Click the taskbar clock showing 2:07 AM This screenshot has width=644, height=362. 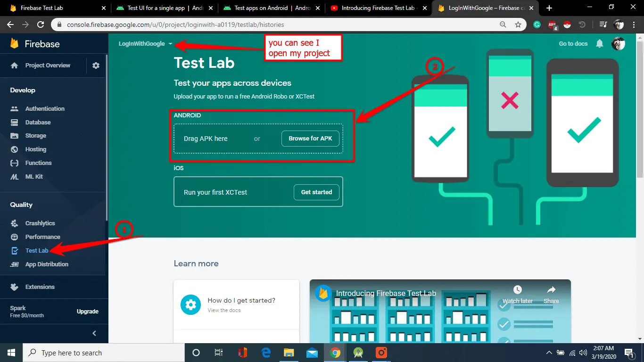[603, 353]
